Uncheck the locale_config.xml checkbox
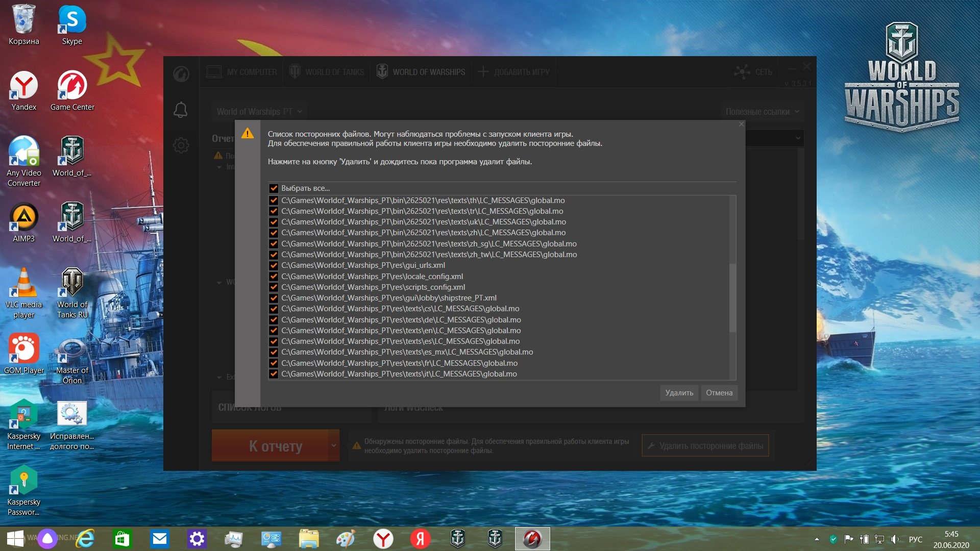Image resolution: width=980 pixels, height=551 pixels. (274, 277)
